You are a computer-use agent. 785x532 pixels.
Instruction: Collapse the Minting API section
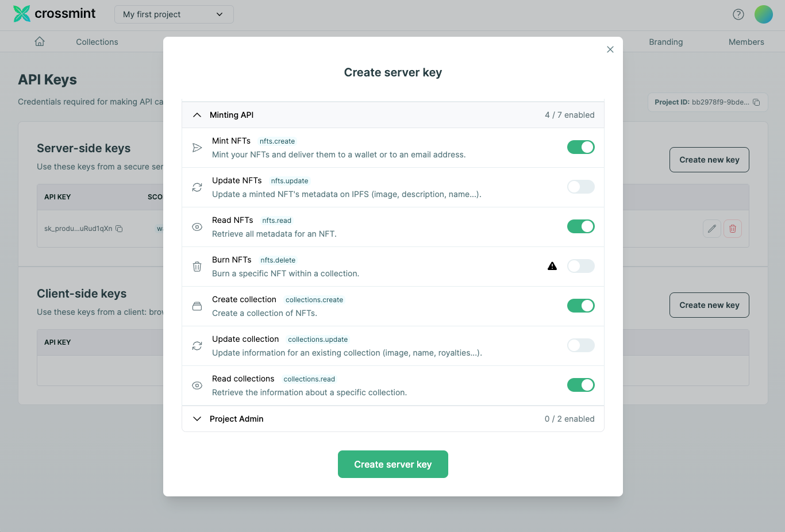coord(393,115)
